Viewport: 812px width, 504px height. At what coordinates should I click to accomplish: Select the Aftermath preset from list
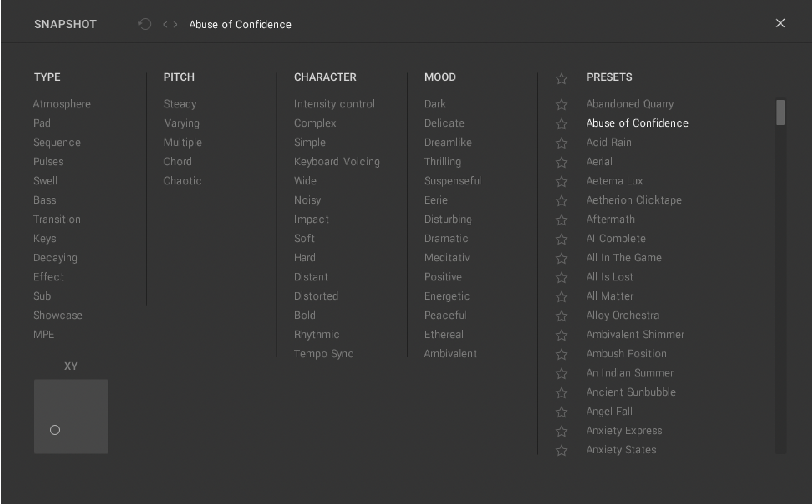[610, 219]
